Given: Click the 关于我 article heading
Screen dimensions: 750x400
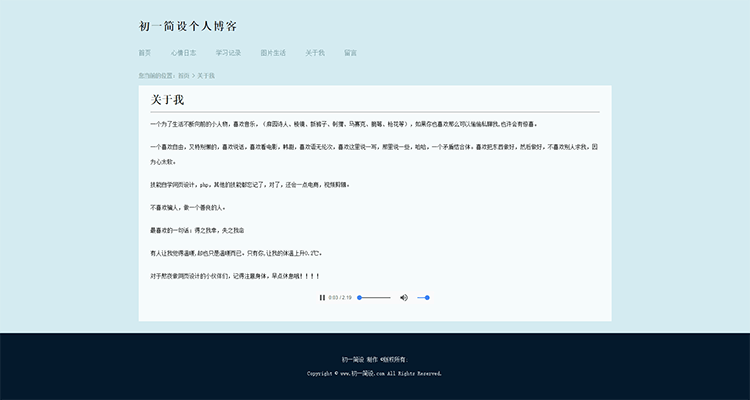Looking at the screenshot, I should pyautogui.click(x=167, y=100).
